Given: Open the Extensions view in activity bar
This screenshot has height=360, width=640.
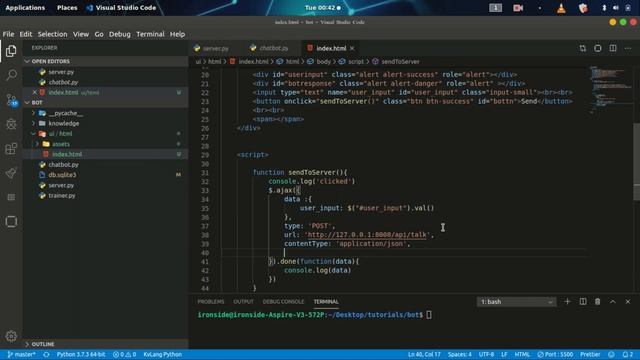Looking at the screenshot, I should pyautogui.click(x=11, y=149).
